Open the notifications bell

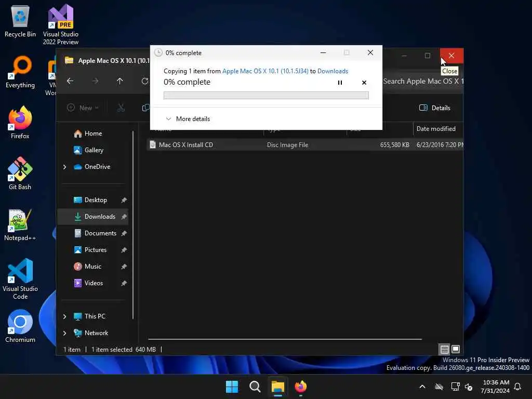tap(518, 387)
